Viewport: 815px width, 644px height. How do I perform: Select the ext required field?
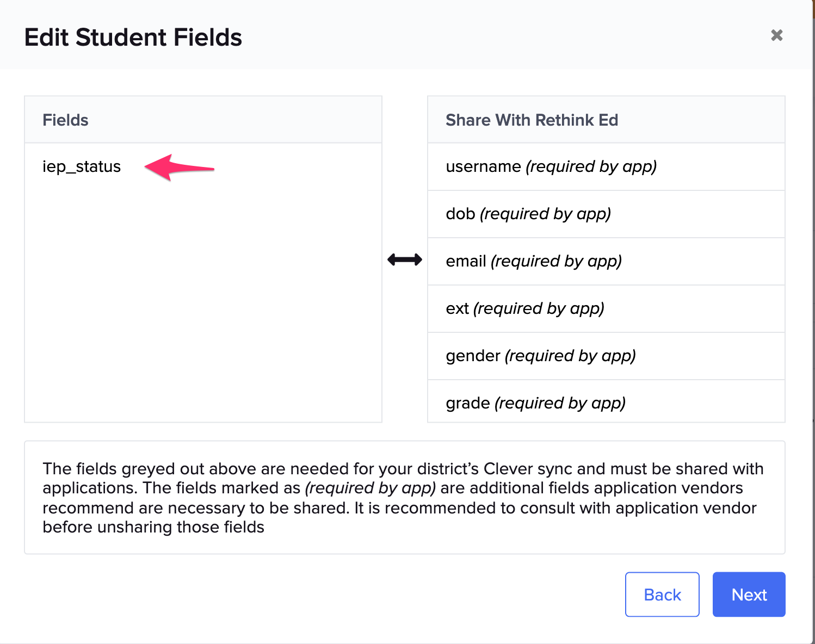point(525,308)
